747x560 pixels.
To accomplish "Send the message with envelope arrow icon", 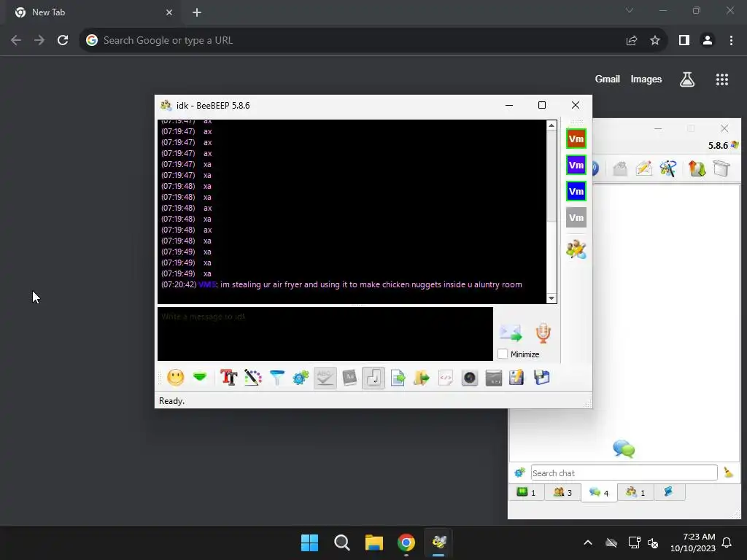I will pyautogui.click(x=511, y=332).
